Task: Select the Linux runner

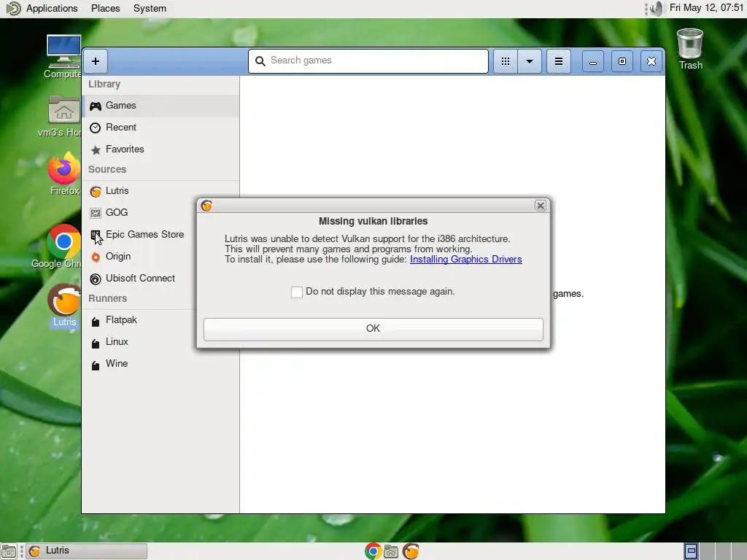Action: 139,342
